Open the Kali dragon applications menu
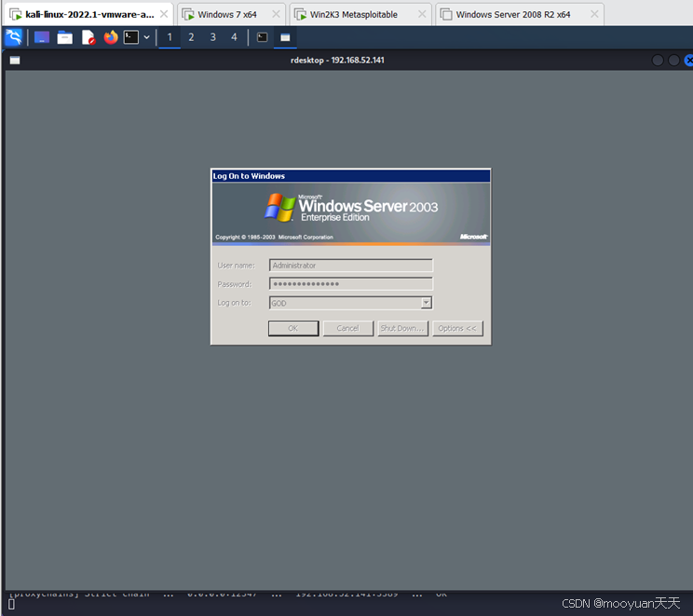 [13, 37]
